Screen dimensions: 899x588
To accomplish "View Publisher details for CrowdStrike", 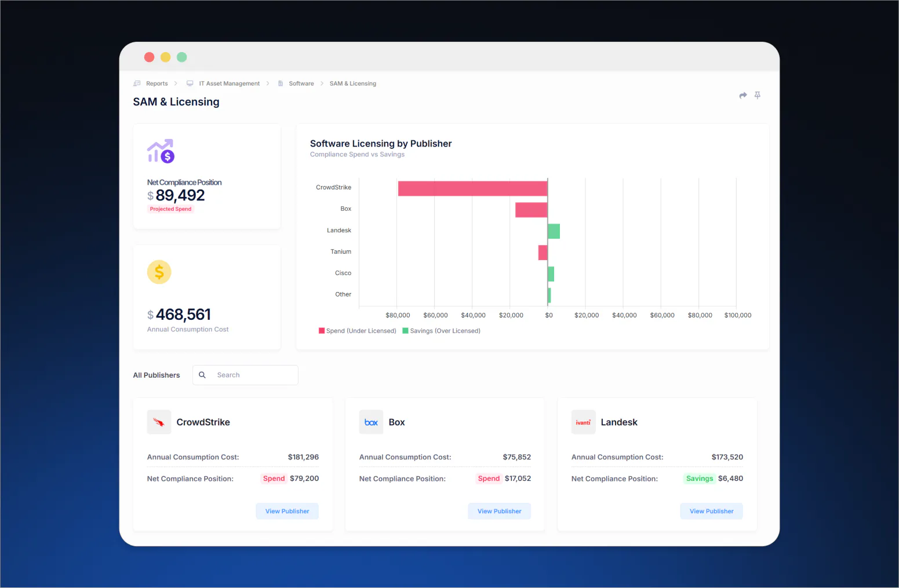I will coord(287,511).
